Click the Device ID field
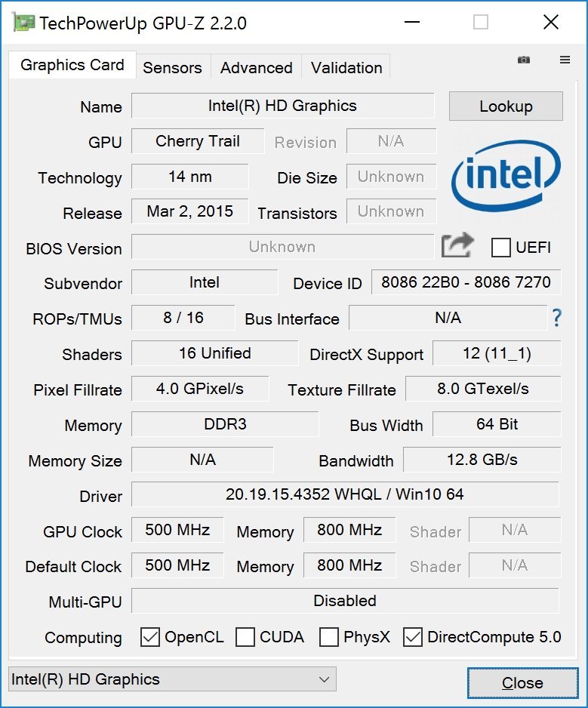 point(466,283)
